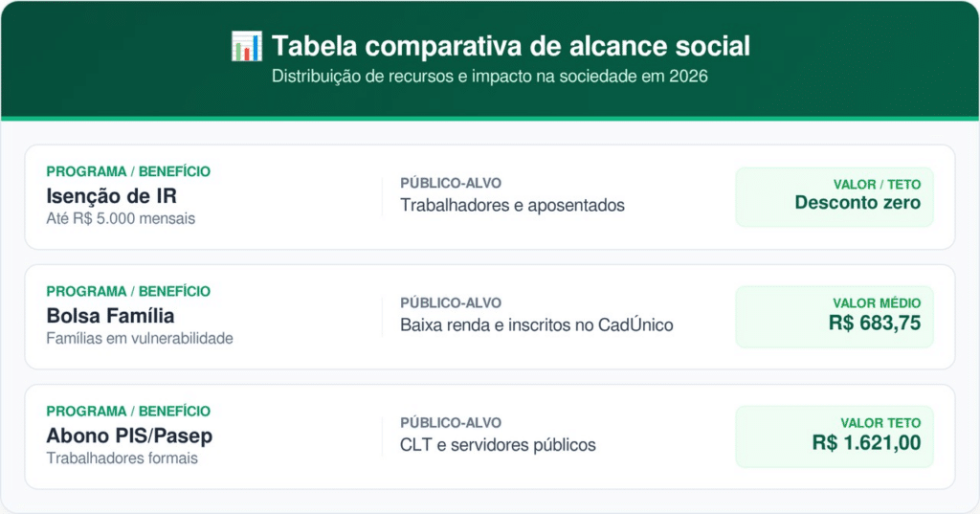This screenshot has width=980, height=514.
Task: Select the "Isenção de IR" program name
Action: [111, 196]
